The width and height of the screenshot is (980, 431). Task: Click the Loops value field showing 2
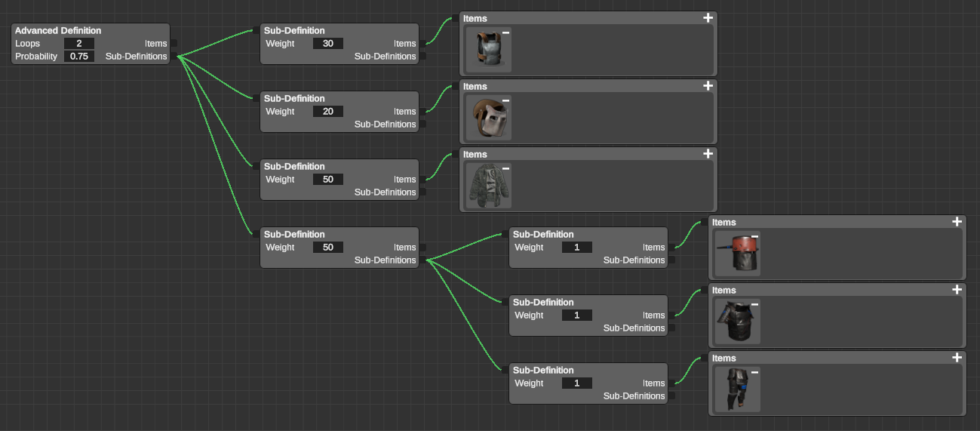click(x=79, y=44)
